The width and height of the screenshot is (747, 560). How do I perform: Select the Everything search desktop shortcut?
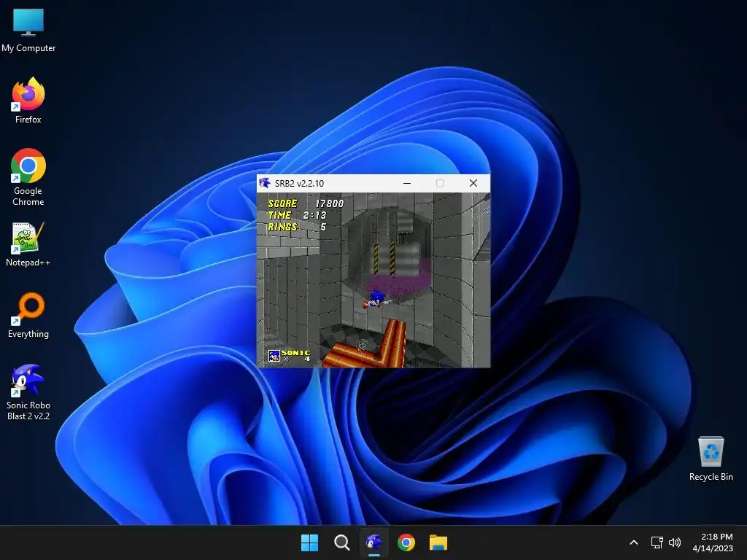pos(28,315)
